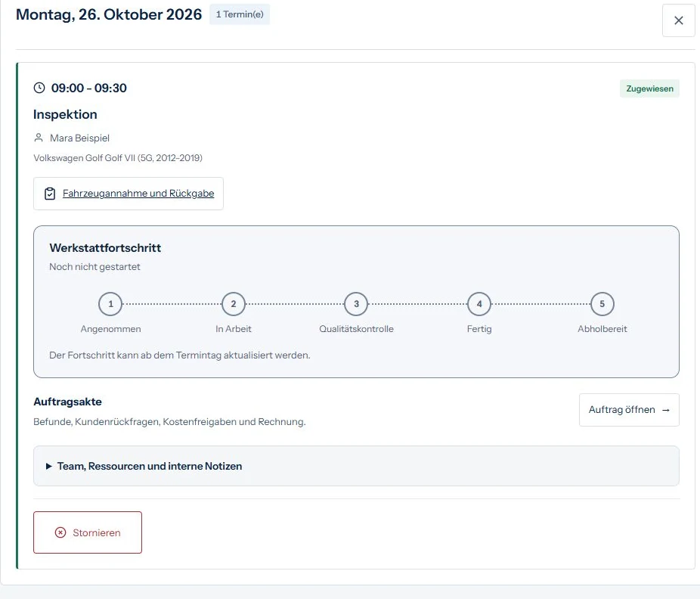
Task: Click the time range 09:00 - 09:30
Action: click(89, 88)
